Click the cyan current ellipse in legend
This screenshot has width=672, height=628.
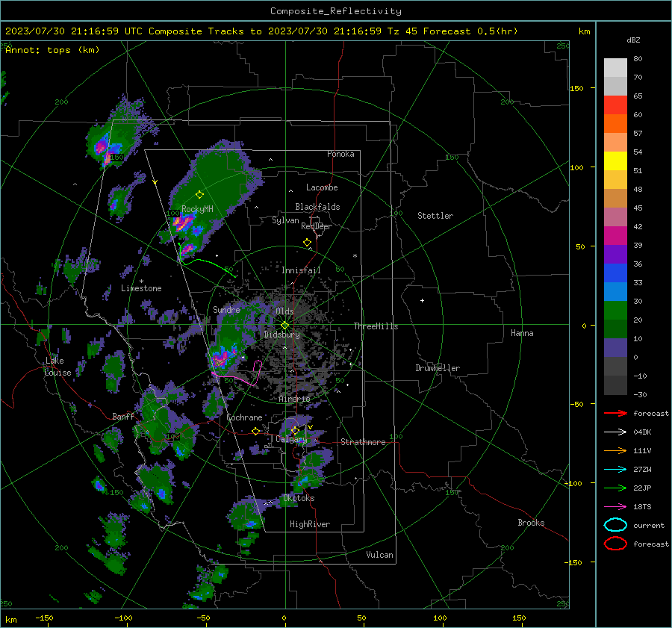click(615, 525)
